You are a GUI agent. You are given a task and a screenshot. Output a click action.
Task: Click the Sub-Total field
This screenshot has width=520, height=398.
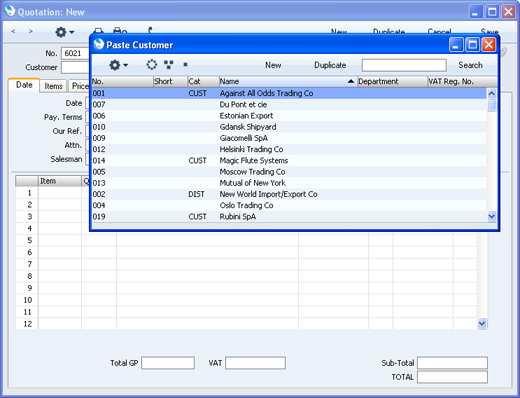click(452, 363)
